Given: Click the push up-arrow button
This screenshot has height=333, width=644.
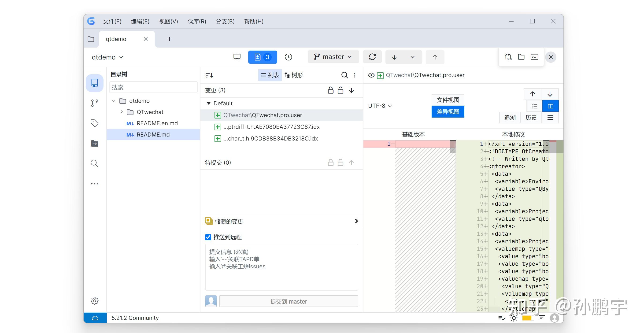Looking at the screenshot, I should point(435,57).
